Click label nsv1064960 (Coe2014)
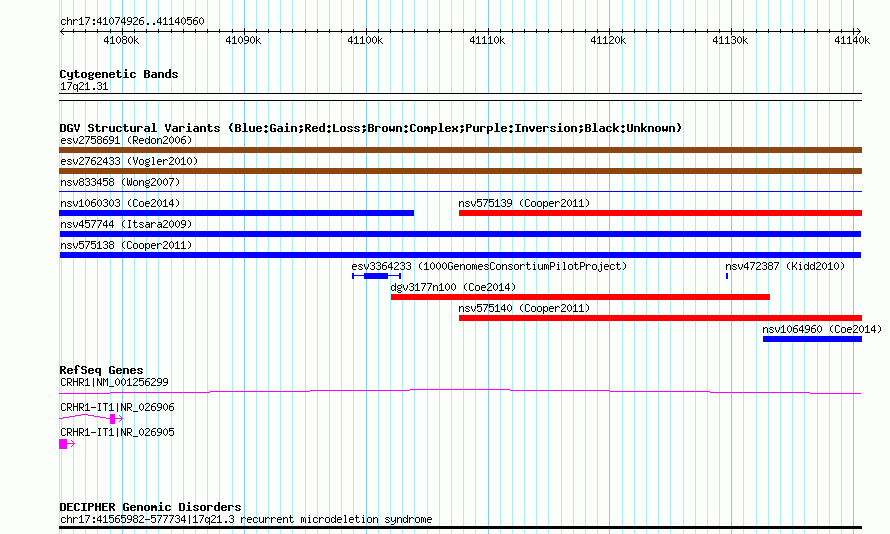Screen dimensions: 890x534 [822, 329]
